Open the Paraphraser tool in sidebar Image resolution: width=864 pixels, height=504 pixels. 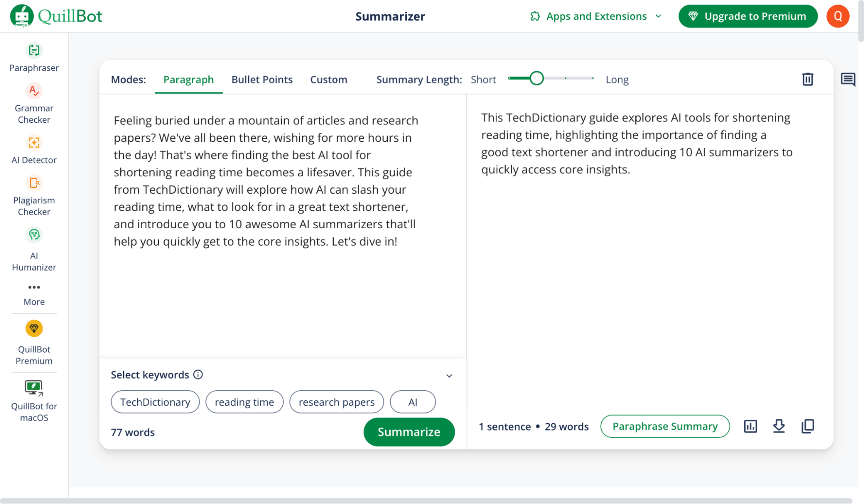34,58
